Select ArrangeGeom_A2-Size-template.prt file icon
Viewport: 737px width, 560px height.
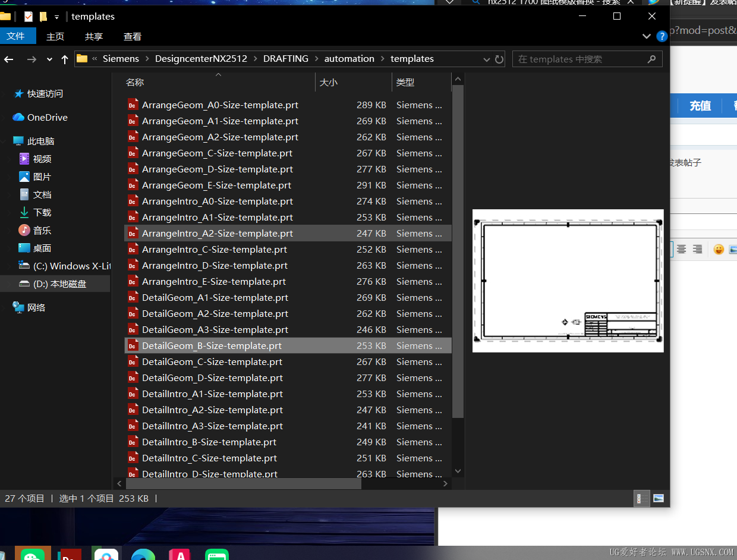[x=133, y=137]
